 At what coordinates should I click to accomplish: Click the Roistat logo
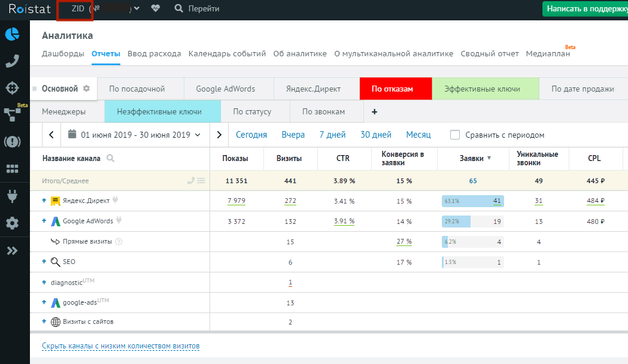point(30,9)
